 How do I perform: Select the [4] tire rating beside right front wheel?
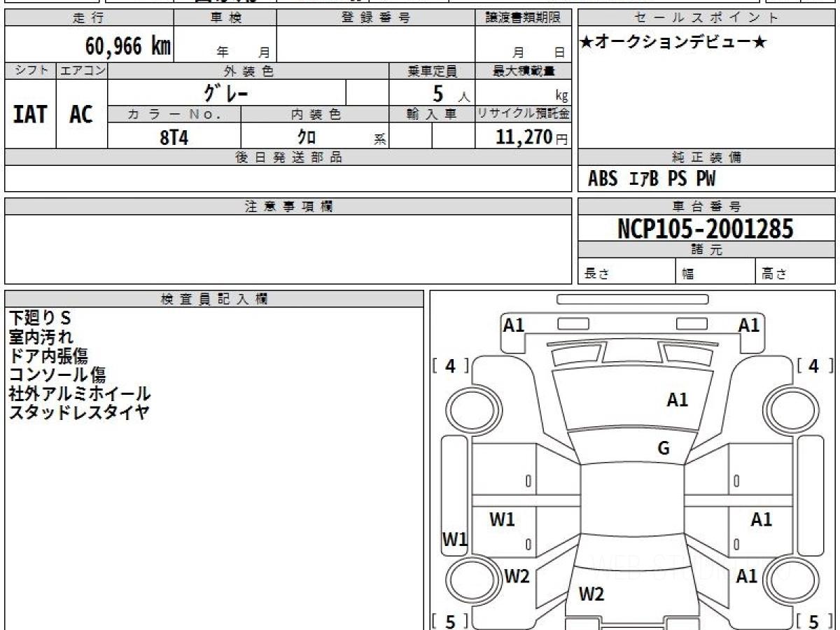pyautogui.click(x=815, y=365)
